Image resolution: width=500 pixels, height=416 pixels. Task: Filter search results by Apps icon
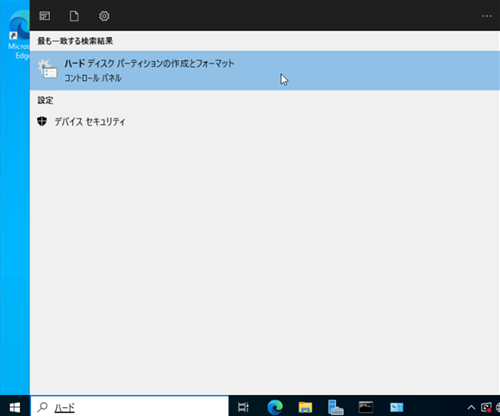pyautogui.click(x=45, y=16)
